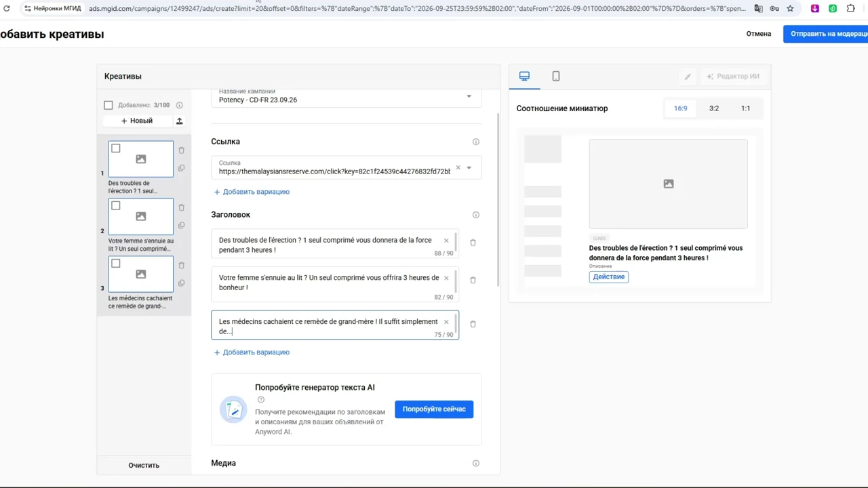Clear the Ссылка URL field with X

tap(458, 167)
